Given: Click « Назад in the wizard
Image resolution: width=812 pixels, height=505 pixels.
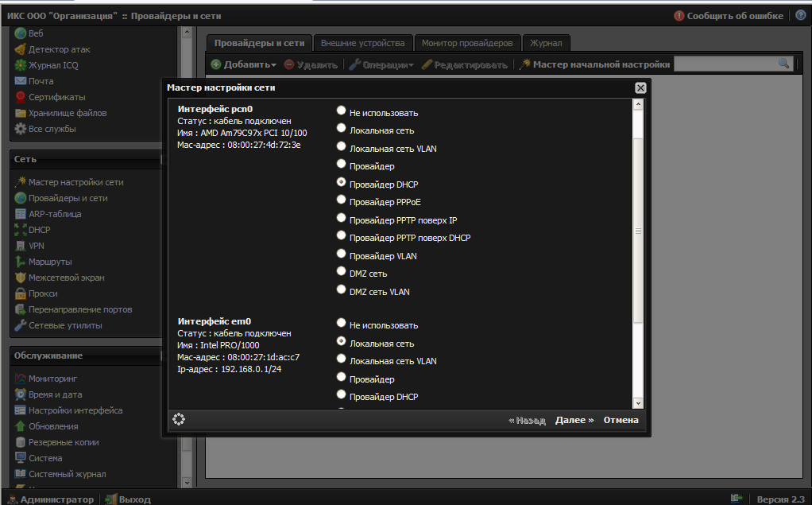Looking at the screenshot, I should 527,420.
